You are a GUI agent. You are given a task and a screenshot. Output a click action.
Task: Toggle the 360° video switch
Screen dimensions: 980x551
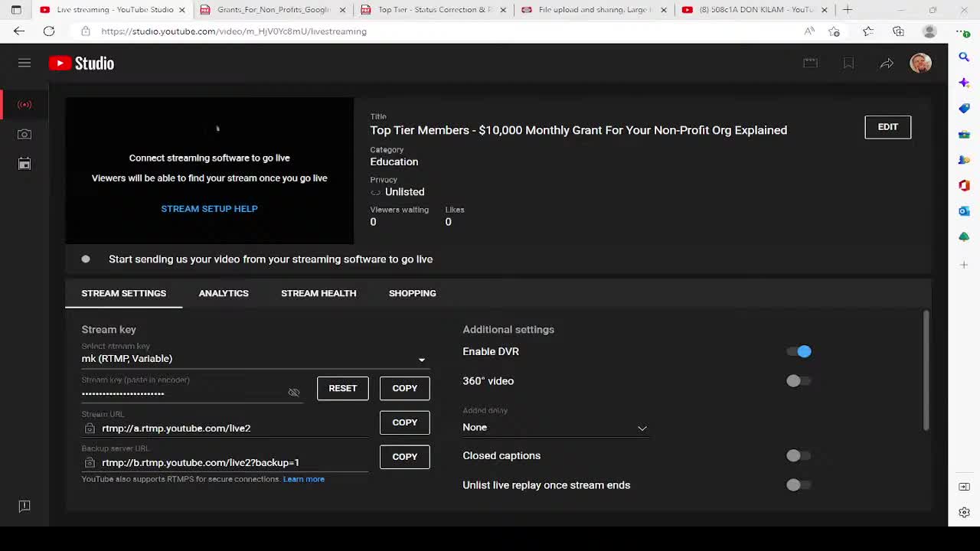pos(799,381)
